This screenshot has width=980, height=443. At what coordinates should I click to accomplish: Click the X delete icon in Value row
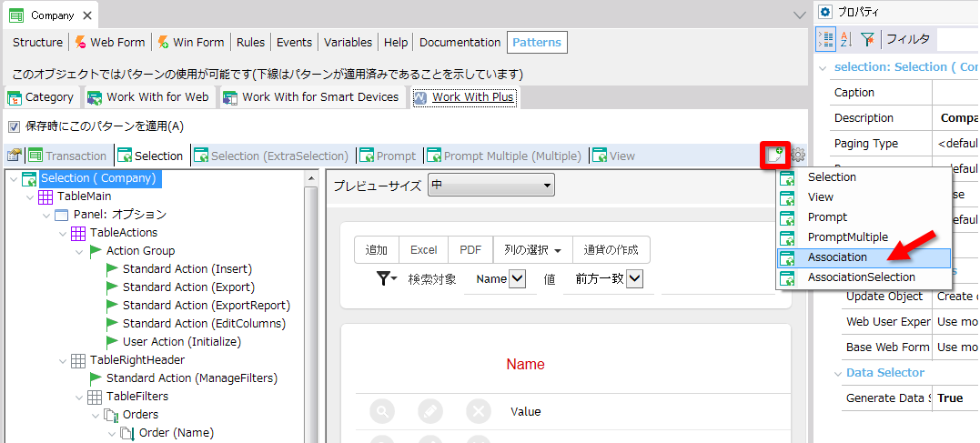point(479,412)
